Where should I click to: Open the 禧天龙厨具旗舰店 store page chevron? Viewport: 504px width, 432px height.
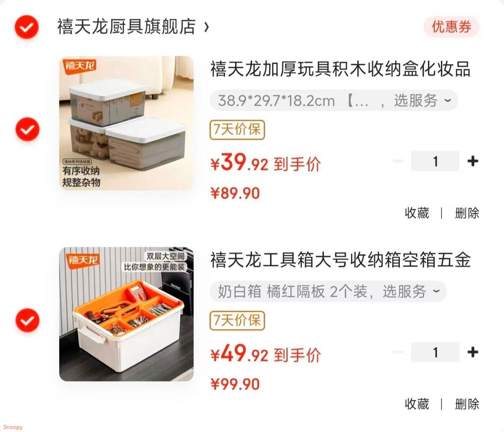pos(206,27)
